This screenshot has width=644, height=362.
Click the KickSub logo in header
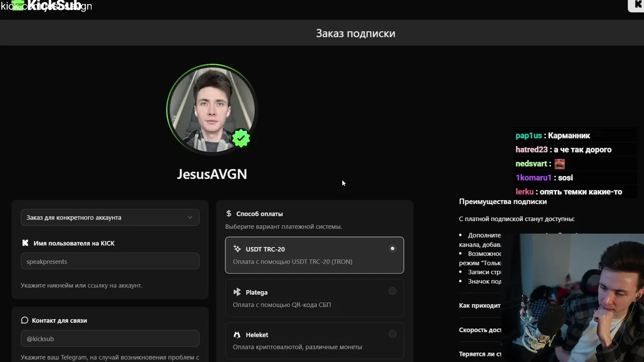[47, 6]
